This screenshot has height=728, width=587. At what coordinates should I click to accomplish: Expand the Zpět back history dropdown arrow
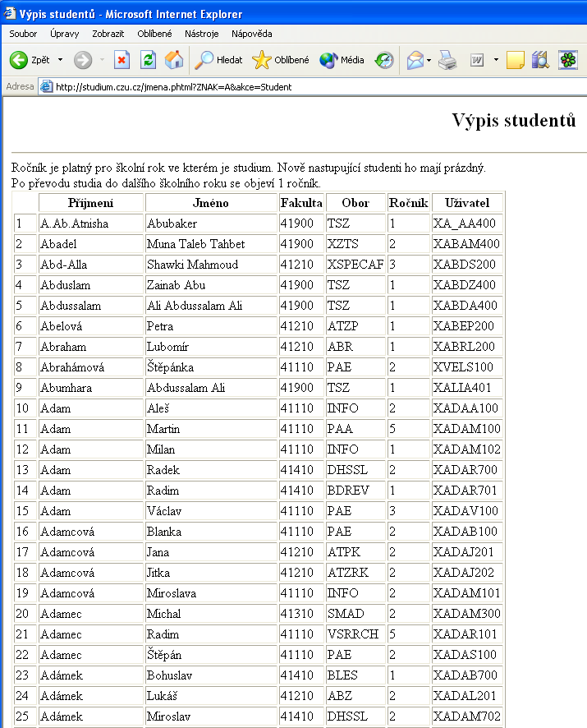point(60,60)
